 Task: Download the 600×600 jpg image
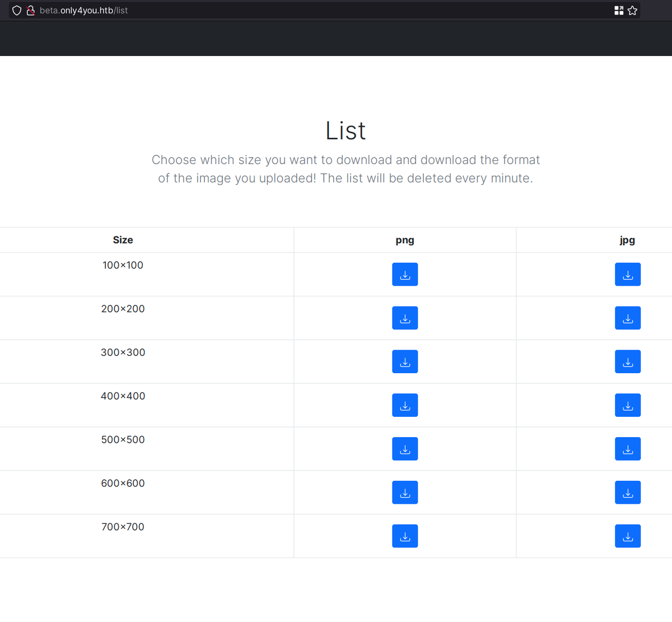coord(628,493)
